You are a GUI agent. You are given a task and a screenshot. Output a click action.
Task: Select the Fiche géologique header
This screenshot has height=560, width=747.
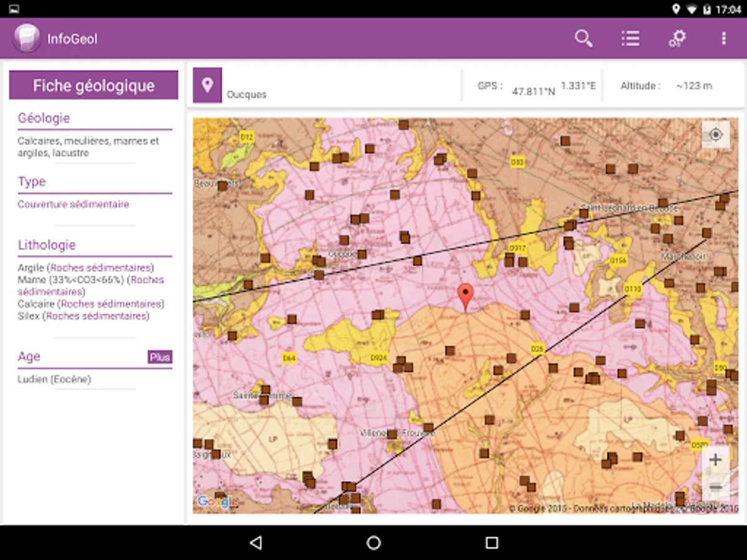pos(93,85)
